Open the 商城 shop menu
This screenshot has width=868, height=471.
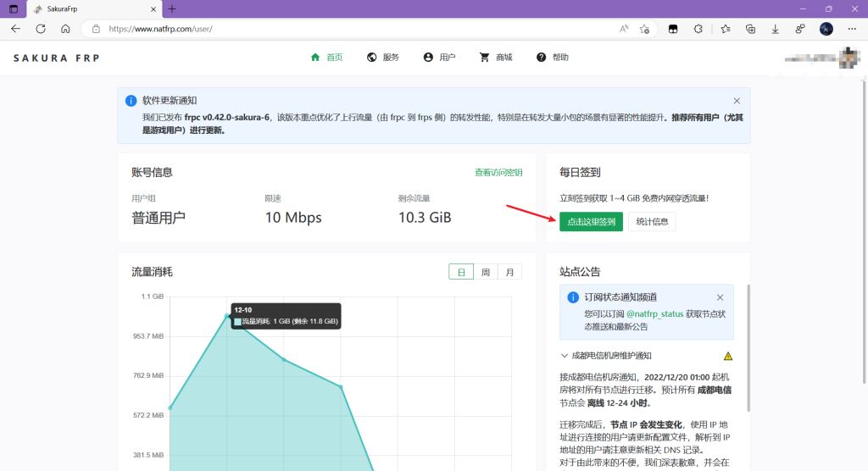tap(496, 57)
